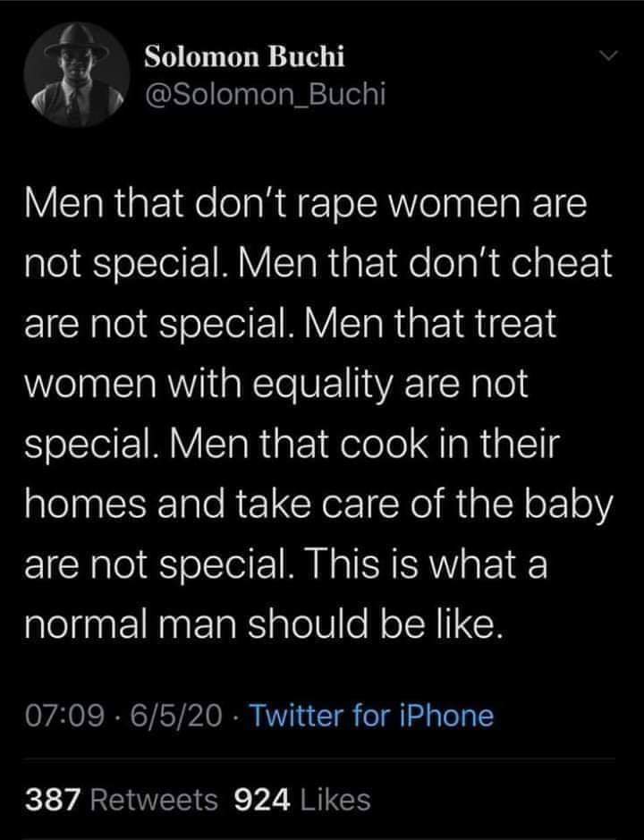Viewport: 644px width, 840px height.
Task: Open the Solomon Buchi display name
Action: click(244, 56)
